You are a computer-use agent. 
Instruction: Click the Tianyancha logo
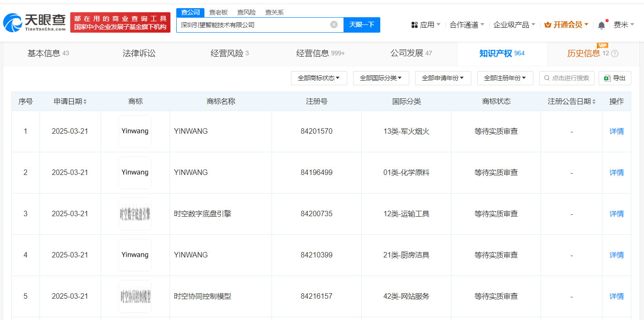pos(34,22)
